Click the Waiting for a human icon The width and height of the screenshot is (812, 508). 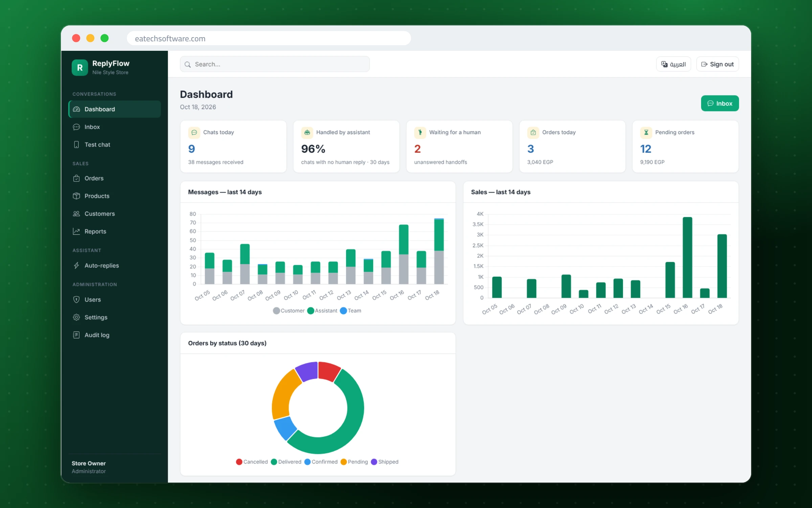[420, 132]
